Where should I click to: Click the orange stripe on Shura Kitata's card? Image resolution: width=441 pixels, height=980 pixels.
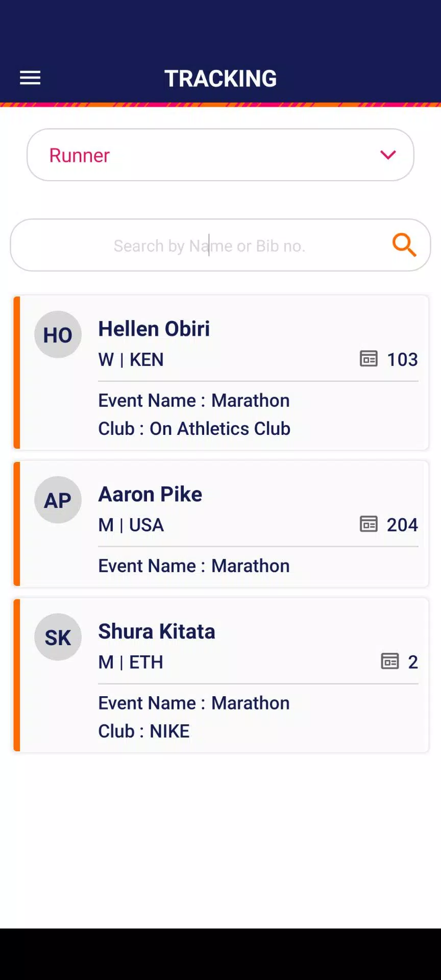pyautogui.click(x=16, y=675)
